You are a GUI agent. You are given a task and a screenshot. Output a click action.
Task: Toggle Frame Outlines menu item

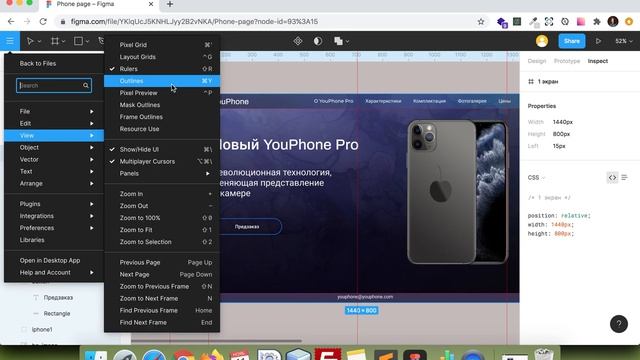pos(162,117)
